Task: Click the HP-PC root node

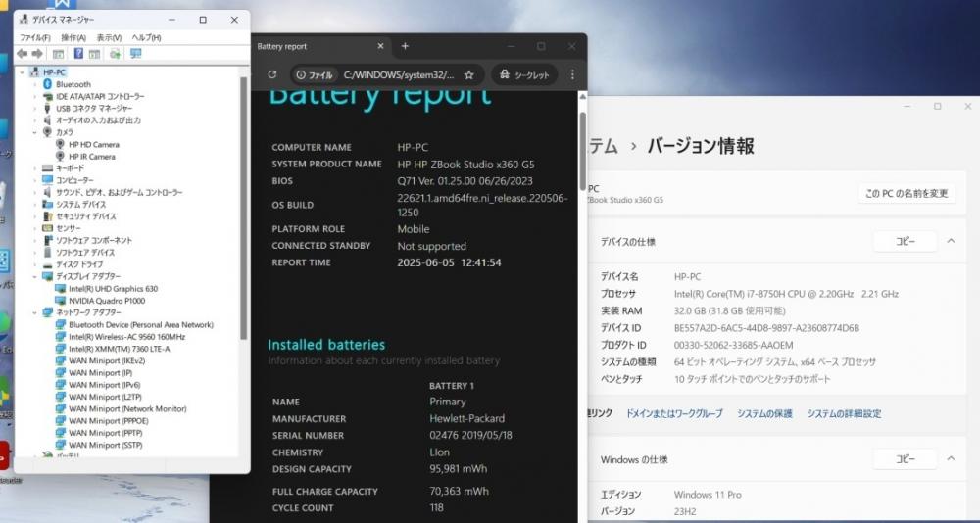Action: 54,72
